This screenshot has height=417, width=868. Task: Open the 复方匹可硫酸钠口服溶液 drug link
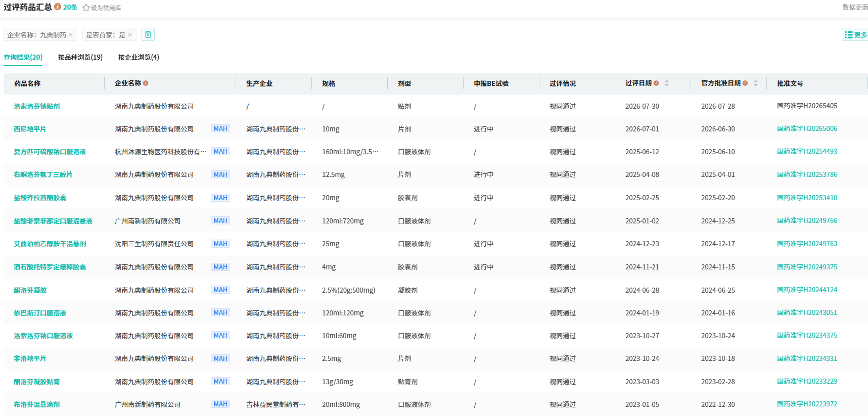tap(50, 152)
